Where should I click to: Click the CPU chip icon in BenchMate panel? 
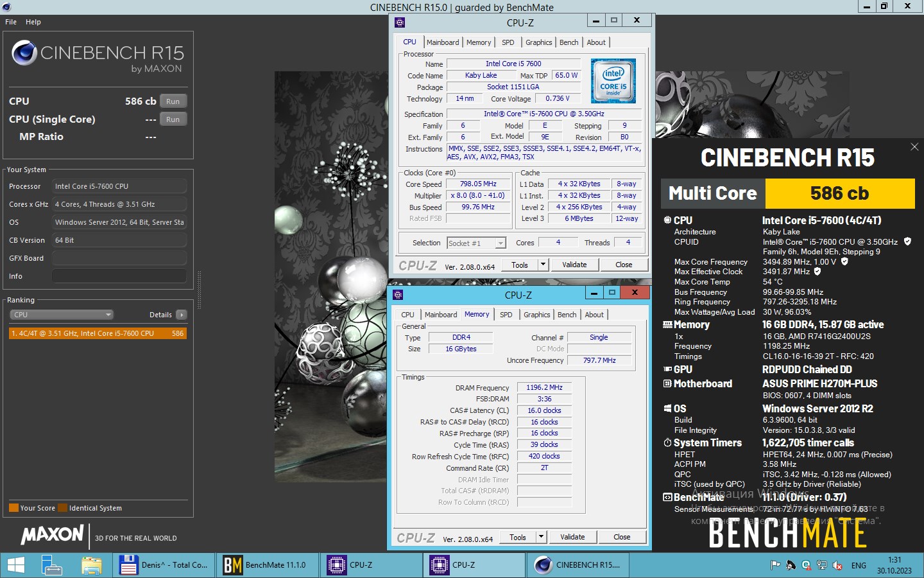tap(667, 220)
